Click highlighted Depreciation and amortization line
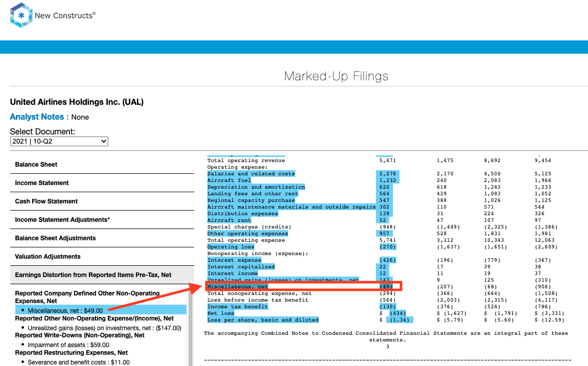Screen dimensions: 588x366 click(256, 187)
